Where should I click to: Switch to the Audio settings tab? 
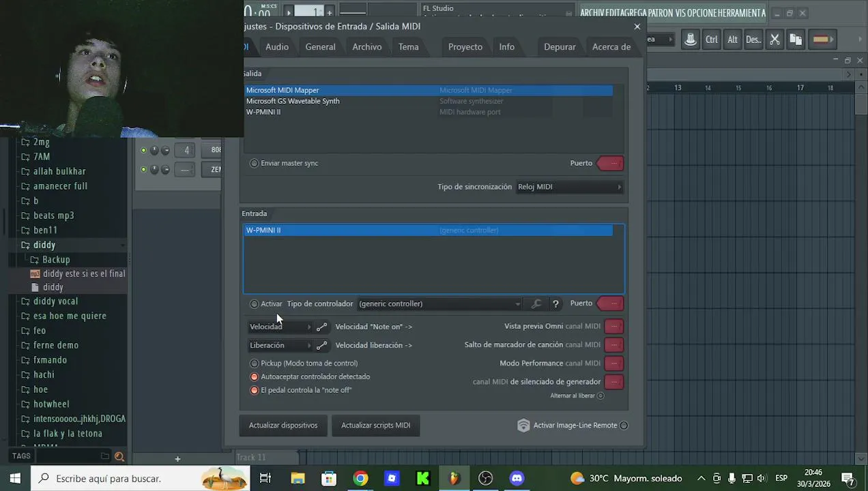[277, 47]
